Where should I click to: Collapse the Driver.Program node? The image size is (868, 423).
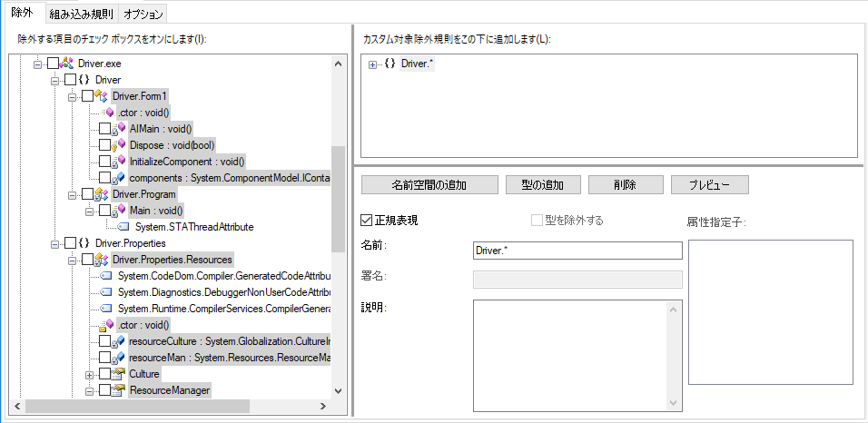click(x=72, y=195)
